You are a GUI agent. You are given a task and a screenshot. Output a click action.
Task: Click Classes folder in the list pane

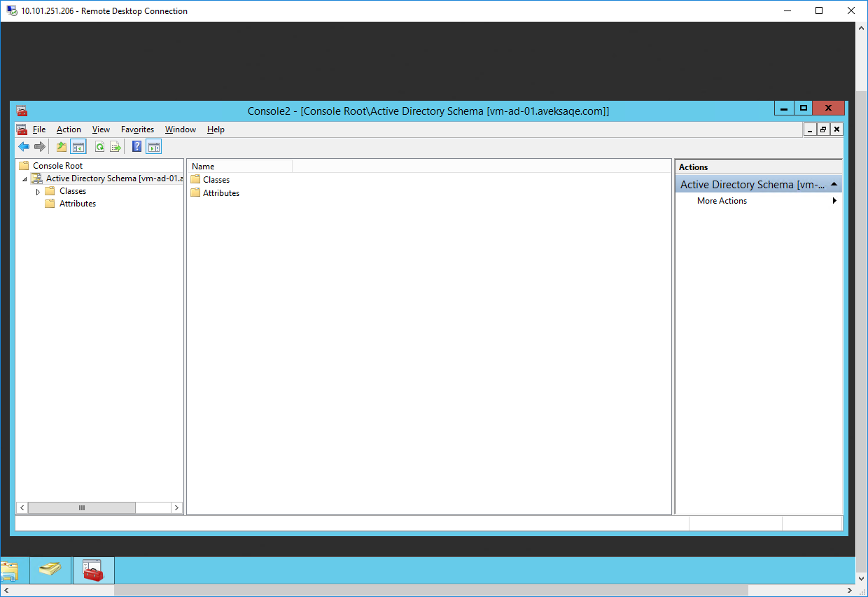click(x=216, y=180)
